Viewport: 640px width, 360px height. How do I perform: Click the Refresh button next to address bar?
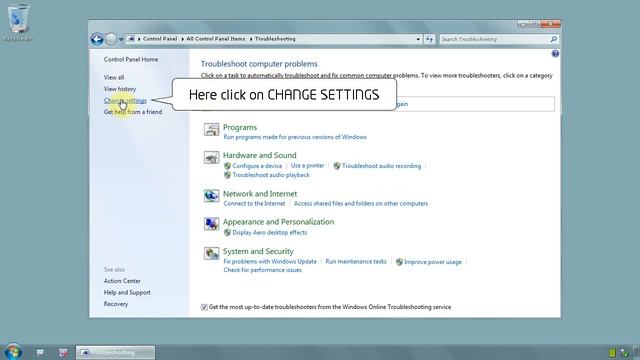pyautogui.click(x=429, y=39)
